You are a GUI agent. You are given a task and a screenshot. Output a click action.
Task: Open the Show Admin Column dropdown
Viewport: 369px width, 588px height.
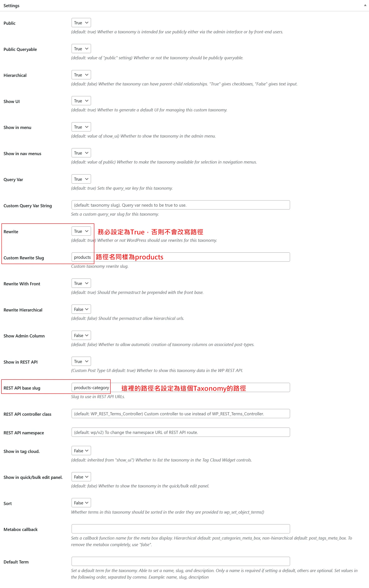(81, 336)
